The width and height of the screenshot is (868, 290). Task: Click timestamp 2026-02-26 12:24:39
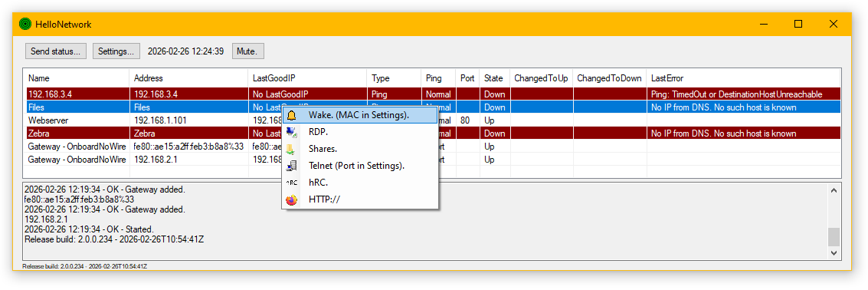click(185, 51)
